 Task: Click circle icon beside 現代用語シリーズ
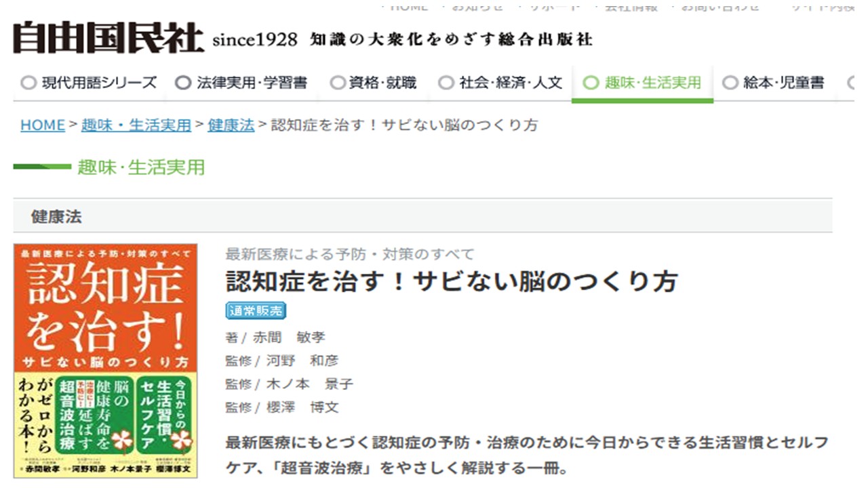[x=28, y=83]
